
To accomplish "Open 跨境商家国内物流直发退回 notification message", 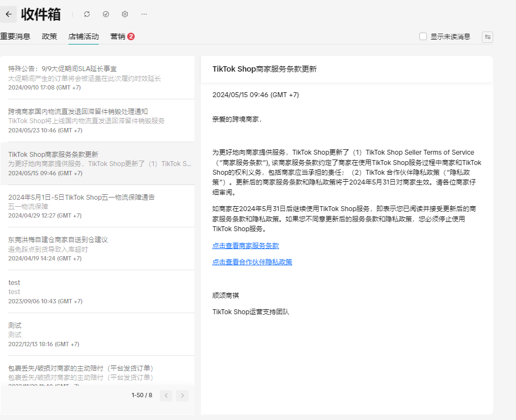I will pyautogui.click(x=98, y=120).
